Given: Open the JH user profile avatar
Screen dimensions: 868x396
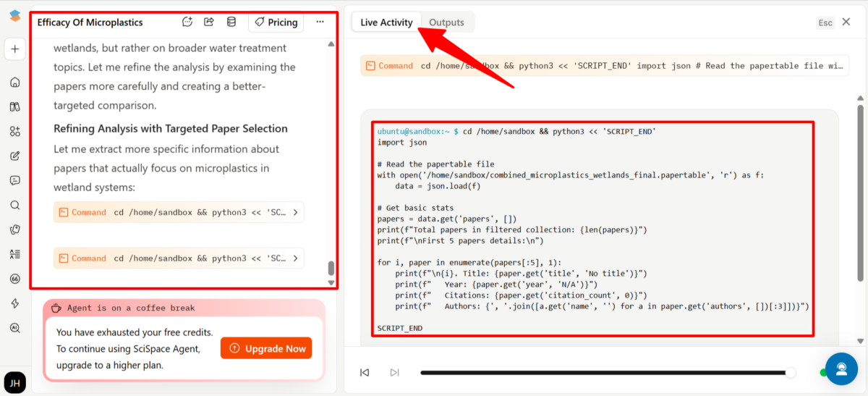Looking at the screenshot, I should pyautogui.click(x=15, y=382).
